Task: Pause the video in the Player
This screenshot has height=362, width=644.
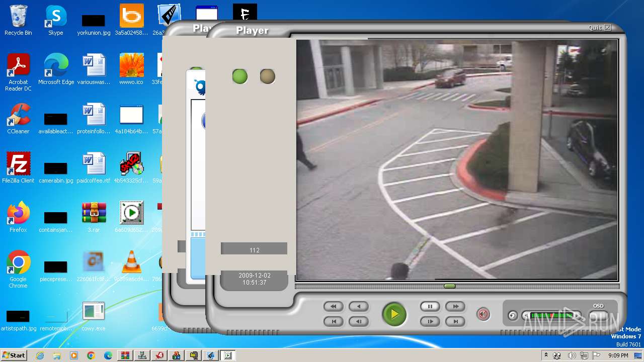Action: (x=430, y=306)
